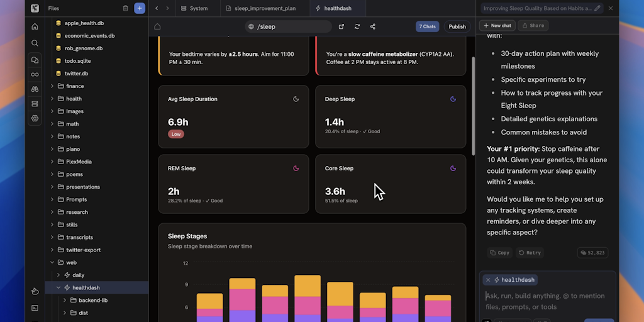Open the Search icon in the left sidebar
This screenshot has width=644, height=322.
point(35,43)
